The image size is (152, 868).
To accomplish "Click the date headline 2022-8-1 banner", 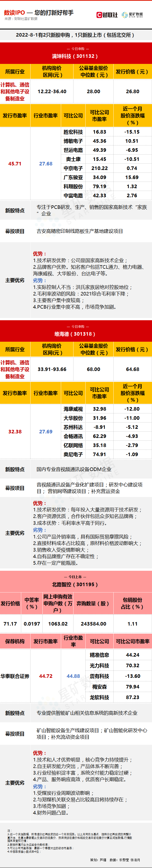I will pos(76,35).
